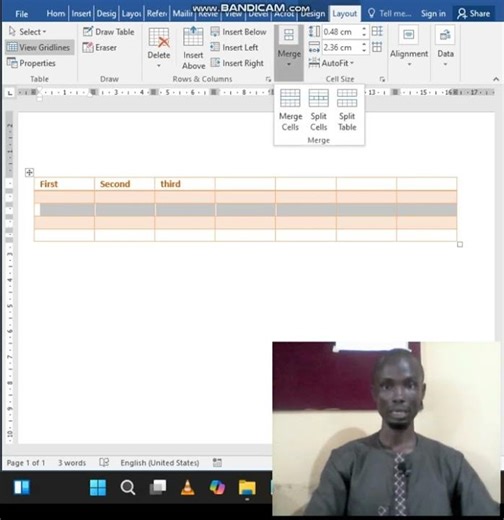The image size is (504, 520).
Task: Select the table Eraser tool
Action: coord(100,48)
